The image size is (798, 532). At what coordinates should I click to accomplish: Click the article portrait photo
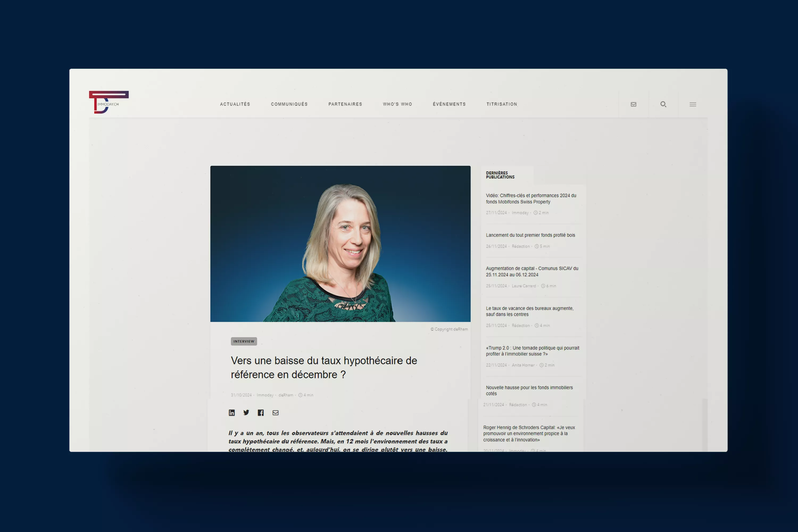pos(340,244)
